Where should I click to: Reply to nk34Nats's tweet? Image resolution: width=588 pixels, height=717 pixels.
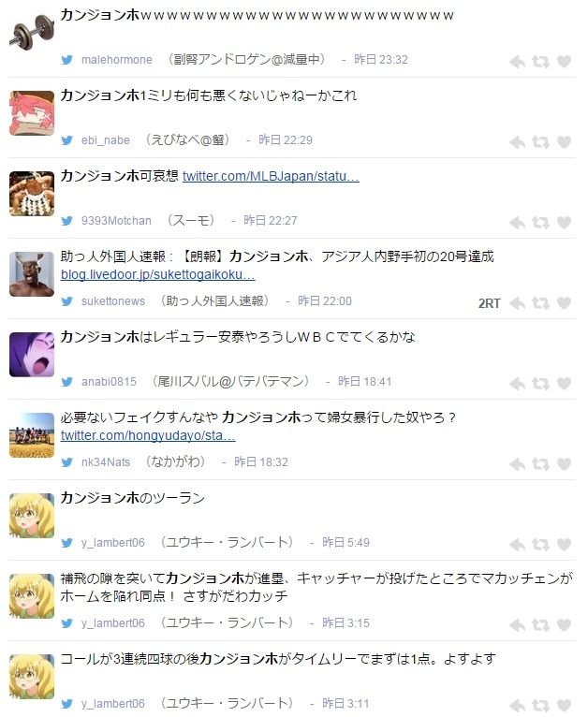(517, 464)
